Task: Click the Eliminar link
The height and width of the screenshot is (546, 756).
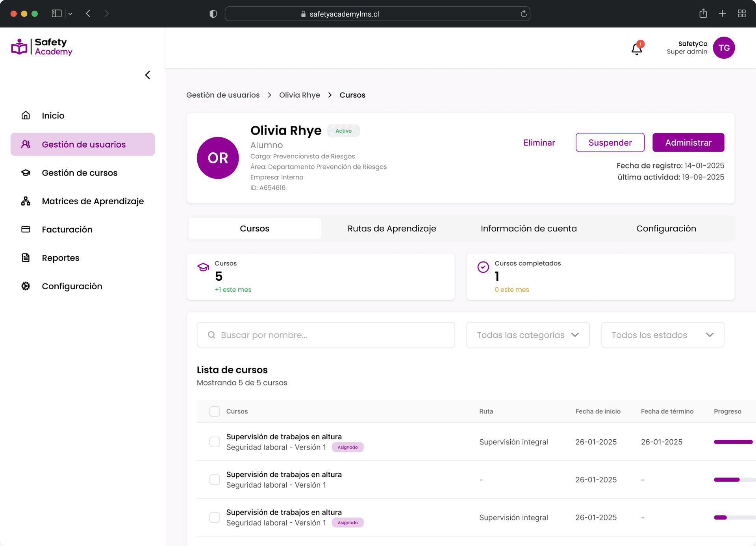Action: coord(539,143)
